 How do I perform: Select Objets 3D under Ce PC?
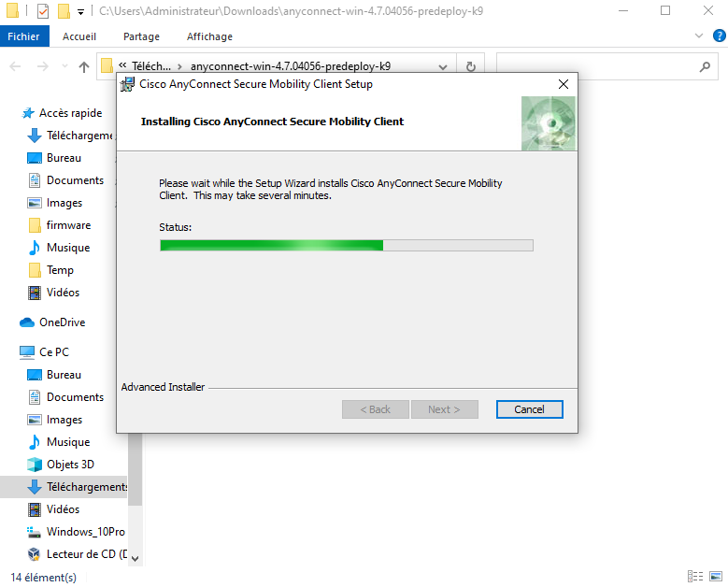[70, 465]
